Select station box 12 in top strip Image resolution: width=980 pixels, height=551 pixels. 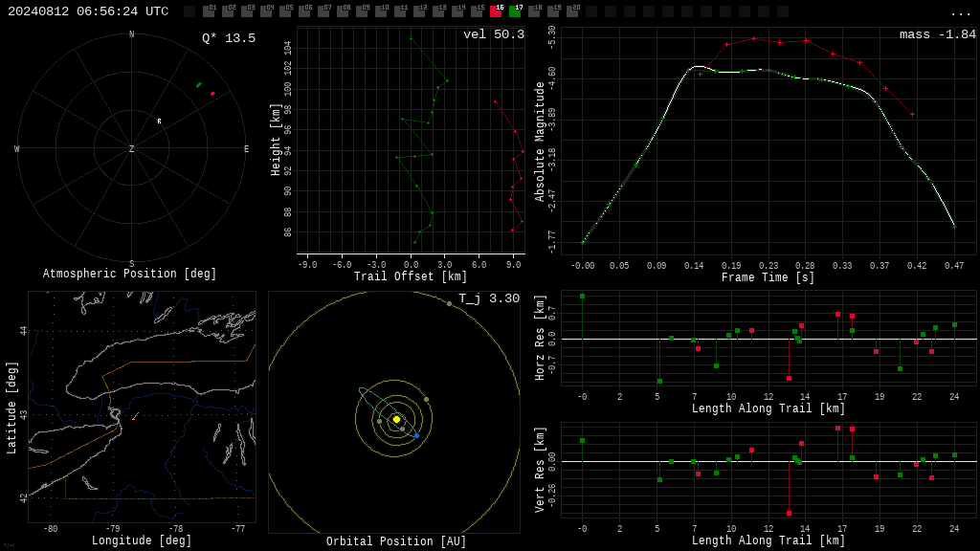[419, 11]
